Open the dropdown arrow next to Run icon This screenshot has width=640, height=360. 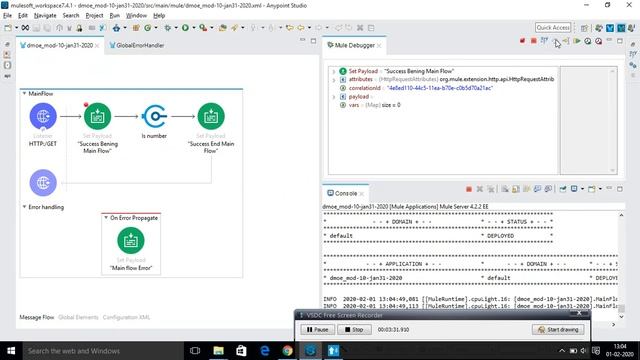point(193,28)
